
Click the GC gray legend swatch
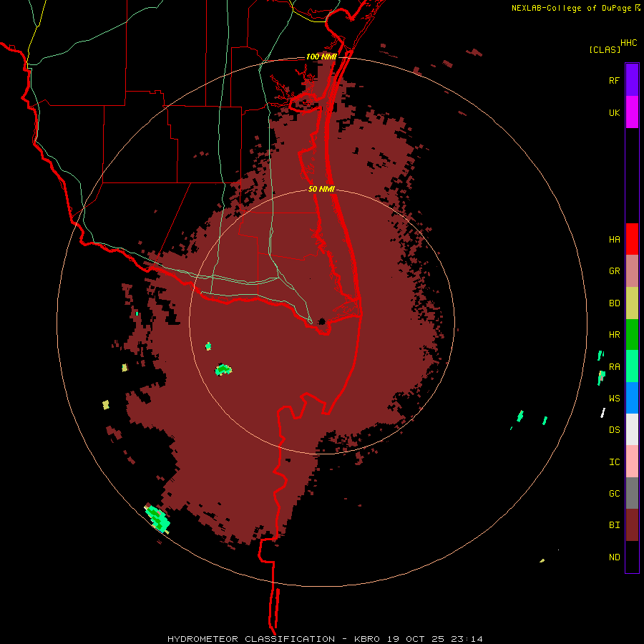point(632,493)
